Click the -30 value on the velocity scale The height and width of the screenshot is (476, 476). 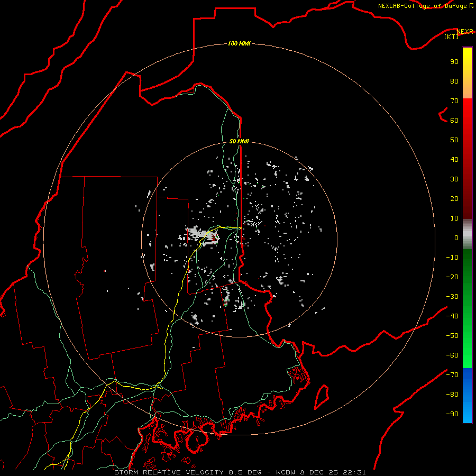click(x=452, y=297)
